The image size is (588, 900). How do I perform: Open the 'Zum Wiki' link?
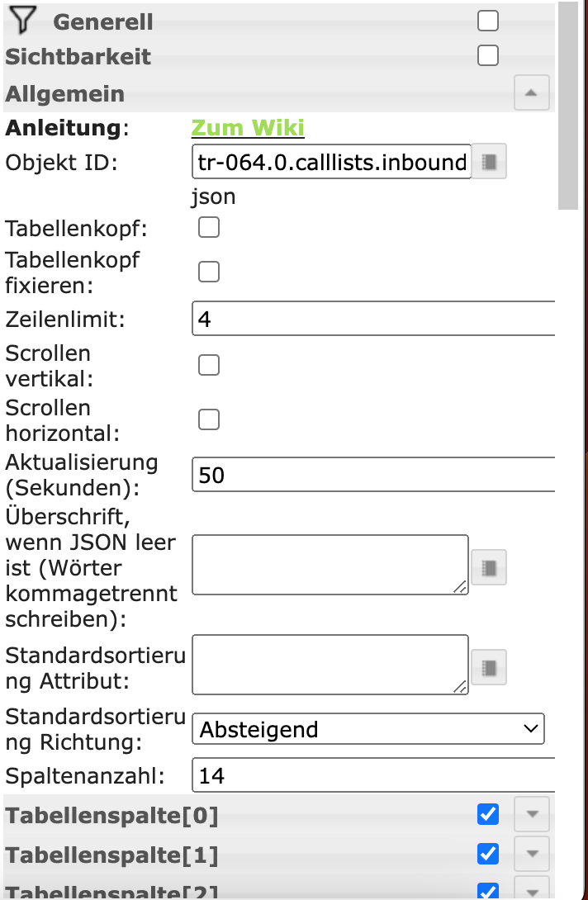247,128
